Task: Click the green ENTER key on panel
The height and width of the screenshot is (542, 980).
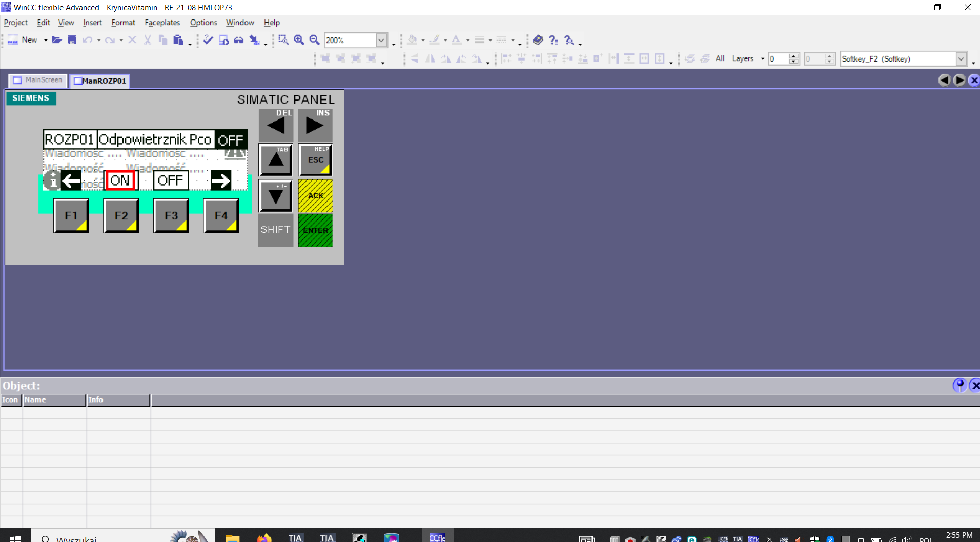Action: [315, 230]
